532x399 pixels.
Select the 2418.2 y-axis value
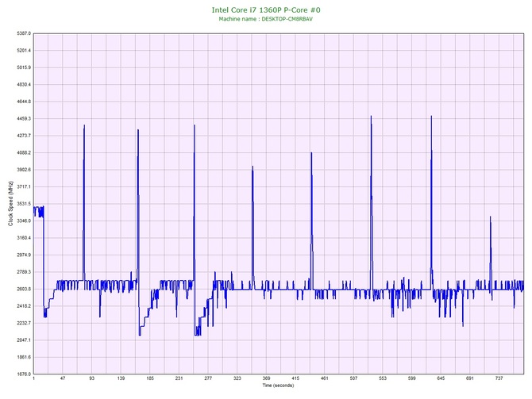coord(24,306)
